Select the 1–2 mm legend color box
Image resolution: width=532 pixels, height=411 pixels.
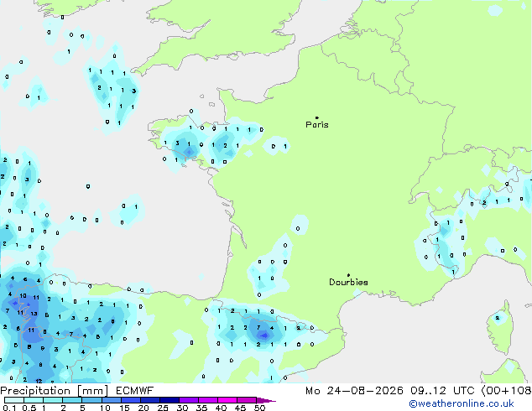click(53, 400)
